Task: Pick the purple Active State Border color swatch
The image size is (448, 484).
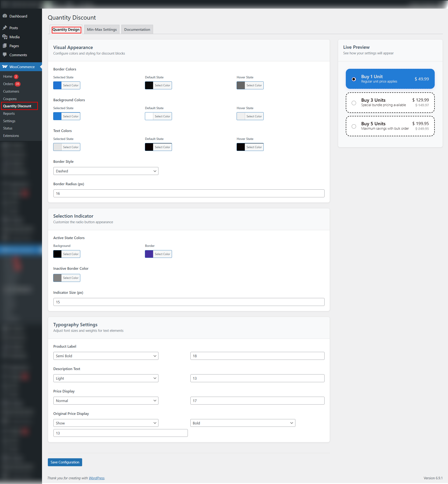Action: coord(149,254)
